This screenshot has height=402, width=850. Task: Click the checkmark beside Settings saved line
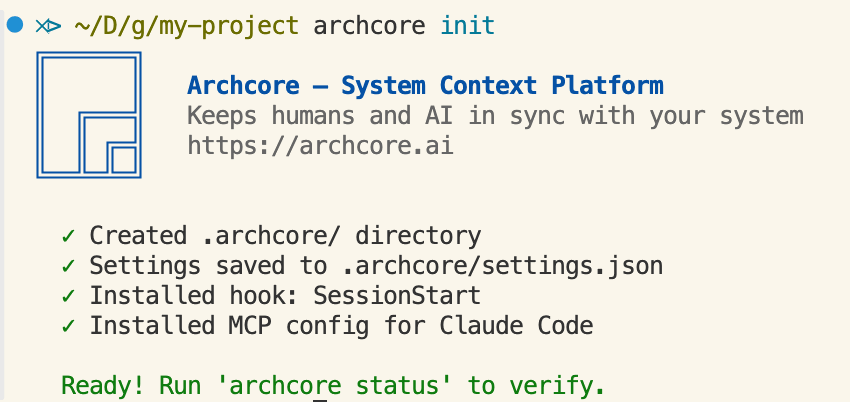coord(68,266)
